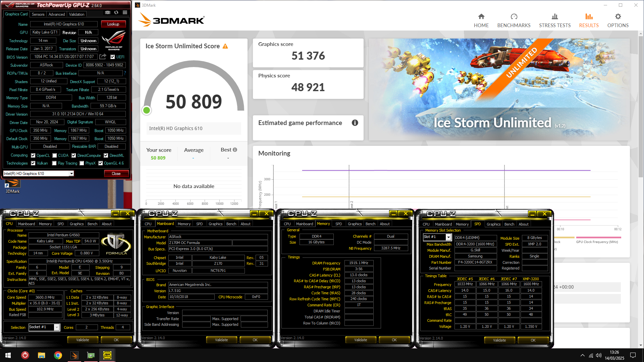Viewport: 644px width, 362px height.
Task: Click the GPU name field in GPU-Z
Action: click(64, 24)
